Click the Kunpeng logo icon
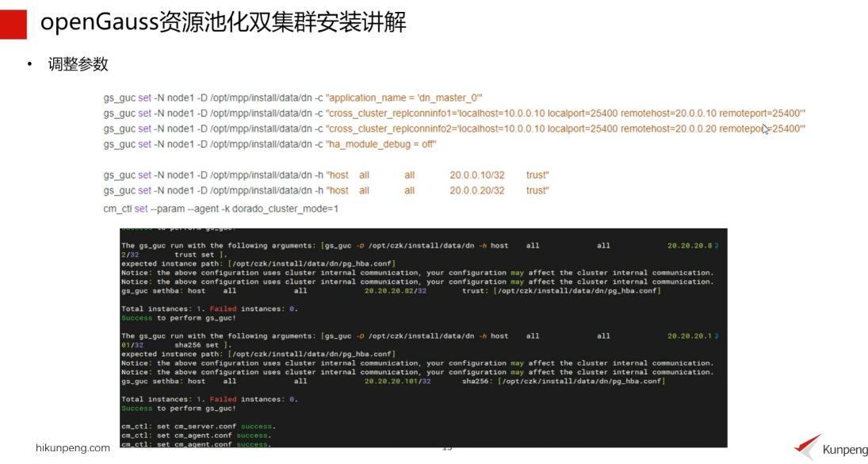Viewport: 868px width, 464px height. (808, 446)
